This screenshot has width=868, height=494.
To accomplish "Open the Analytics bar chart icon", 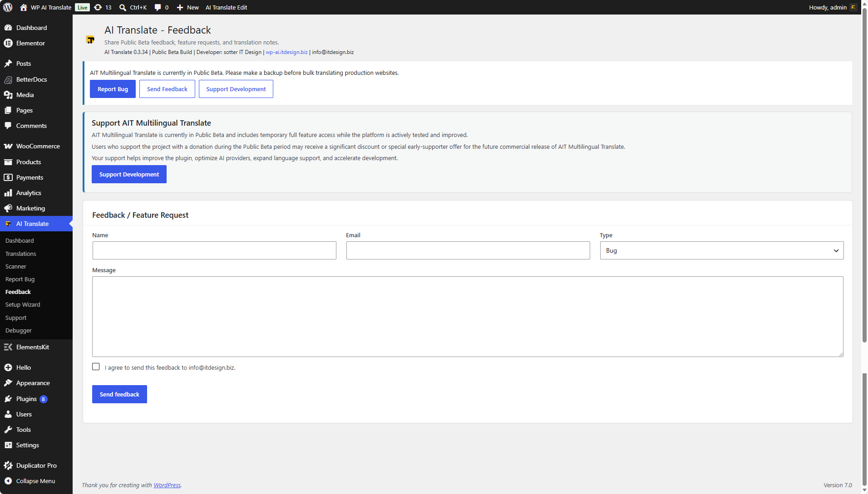I will tap(8, 193).
